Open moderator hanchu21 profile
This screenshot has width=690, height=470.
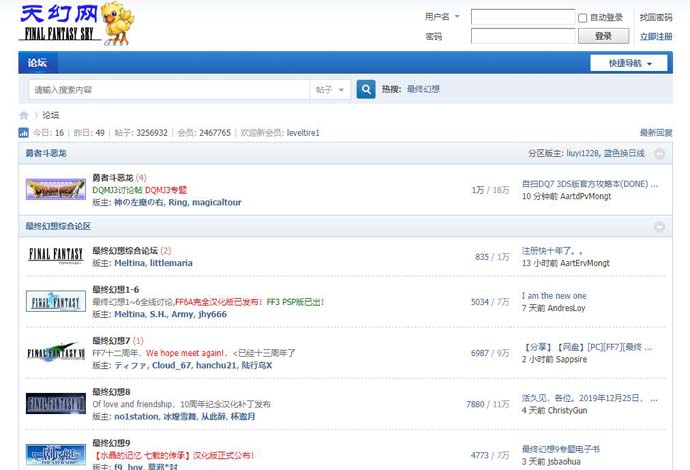216,365
